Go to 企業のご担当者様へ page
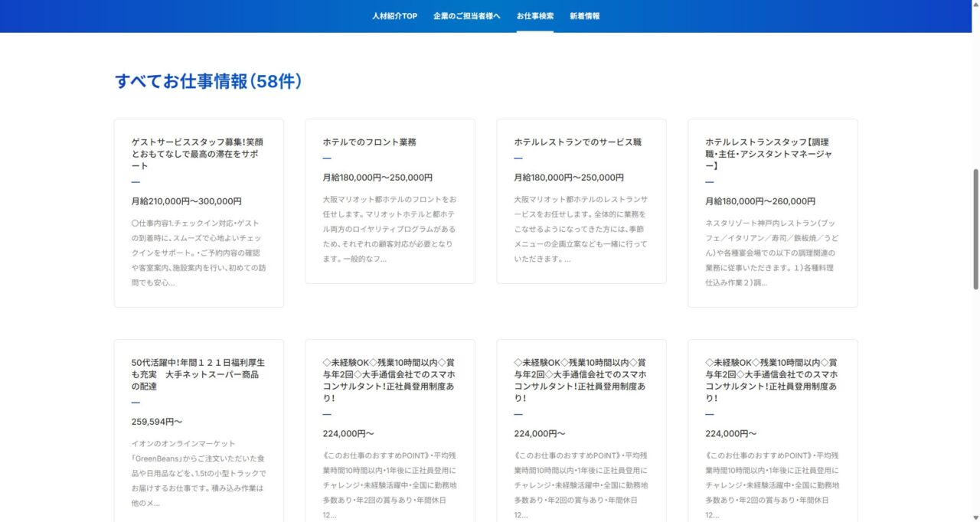 466,16
